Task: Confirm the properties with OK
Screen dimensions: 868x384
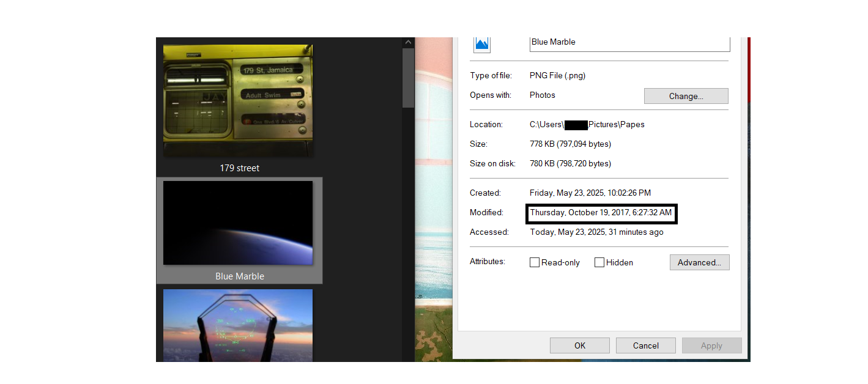Action: [580, 345]
